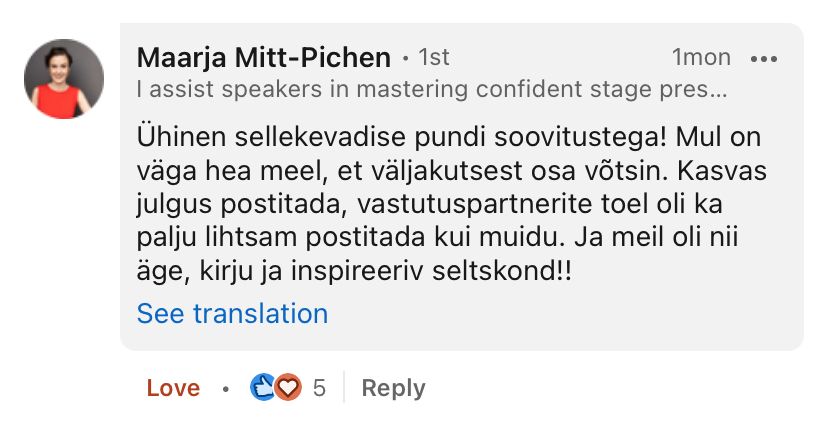Open Maarja Mitt-Pichen's profile via name
The height and width of the screenshot is (428, 828).
263,57
